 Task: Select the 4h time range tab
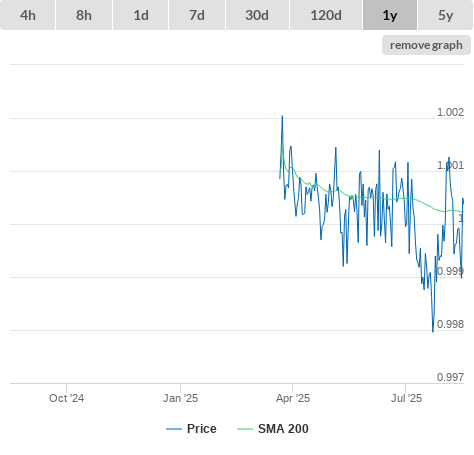28,15
